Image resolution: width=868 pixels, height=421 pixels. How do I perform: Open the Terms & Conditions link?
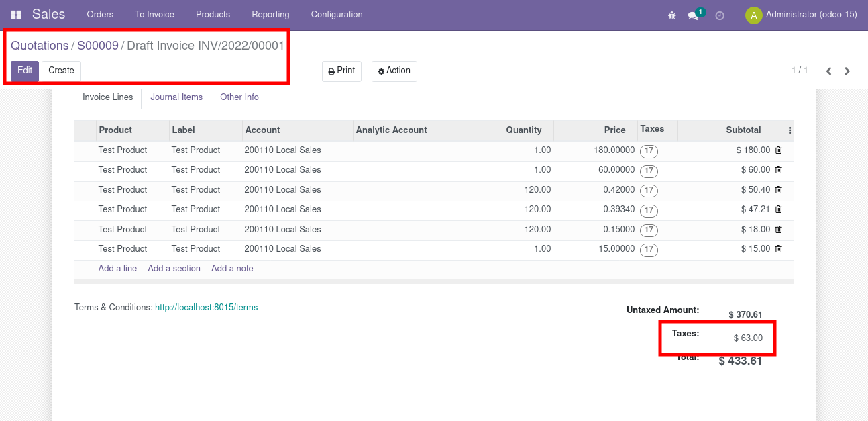pos(206,307)
